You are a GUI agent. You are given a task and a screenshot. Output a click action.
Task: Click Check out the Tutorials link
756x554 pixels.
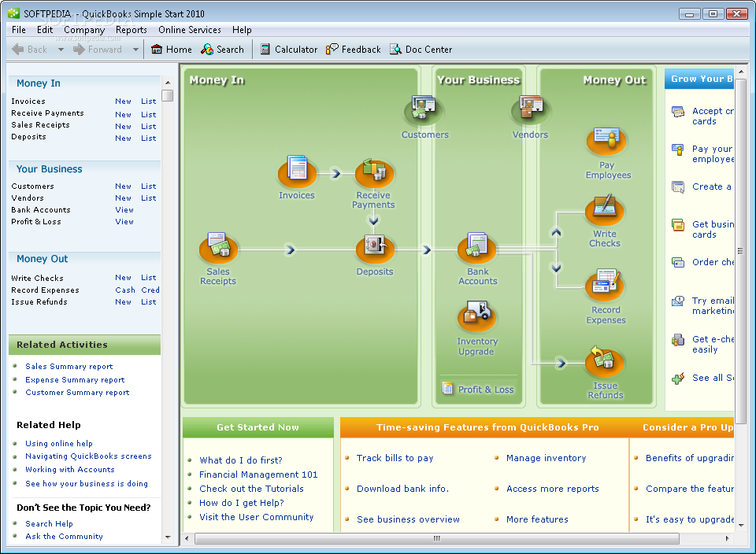pyautogui.click(x=252, y=489)
